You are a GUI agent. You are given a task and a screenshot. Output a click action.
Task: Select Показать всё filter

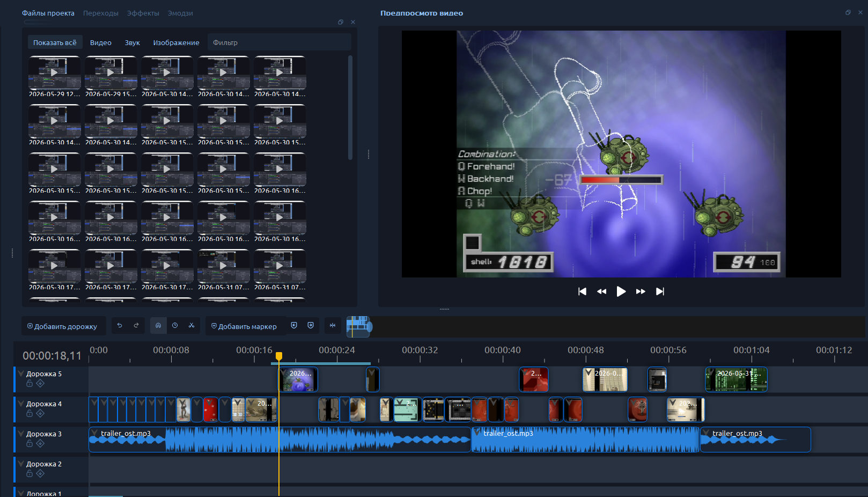point(55,42)
